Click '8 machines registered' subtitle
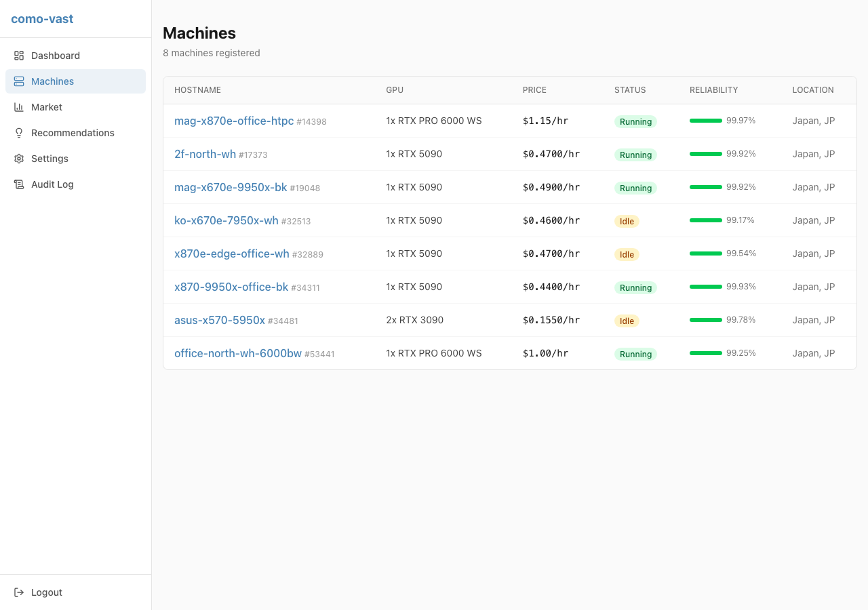Viewport: 868px width, 610px height. coord(212,53)
